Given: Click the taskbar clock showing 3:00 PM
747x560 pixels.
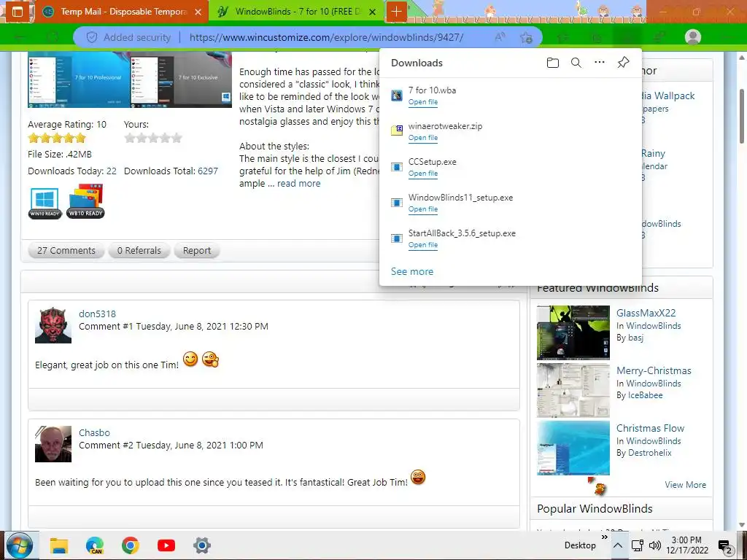Looking at the screenshot, I should tap(686, 545).
